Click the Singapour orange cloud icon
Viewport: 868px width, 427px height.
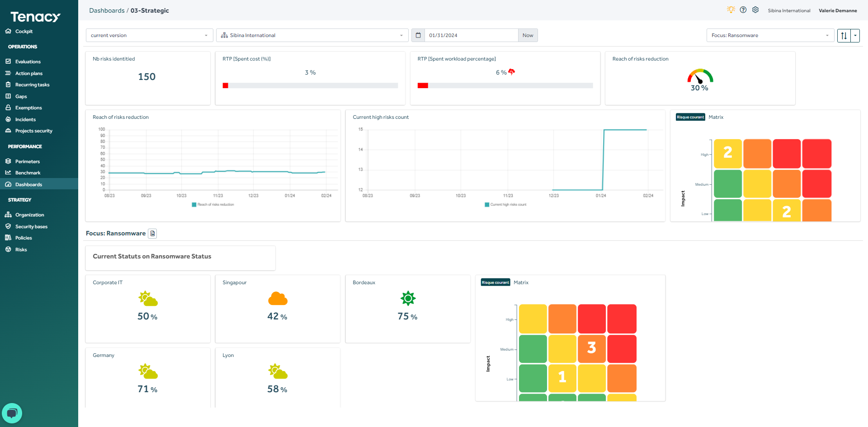(278, 299)
